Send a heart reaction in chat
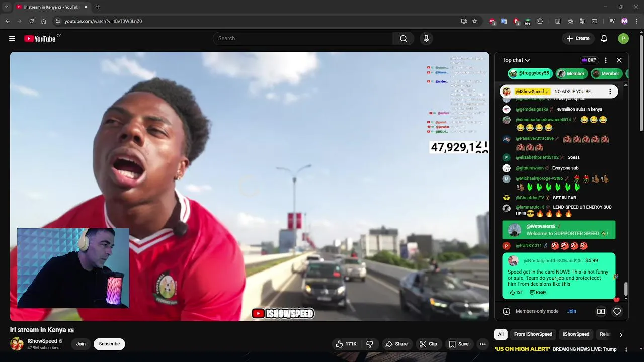The width and height of the screenshot is (644, 362). tap(617, 311)
